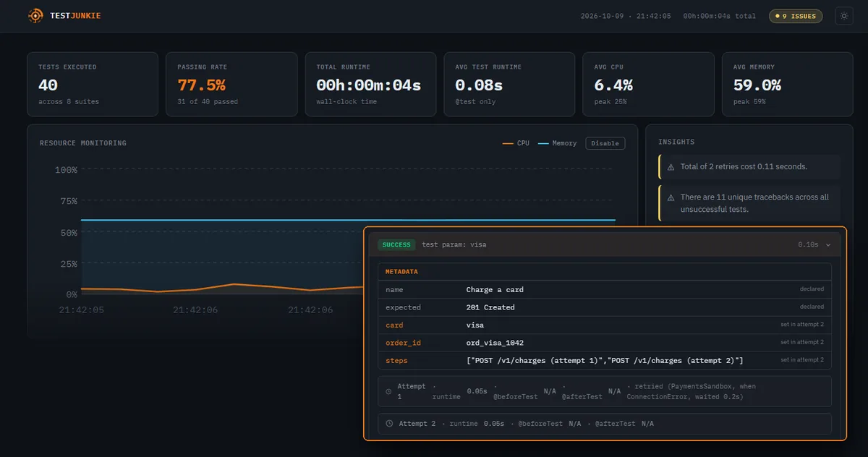This screenshot has width=868, height=457.
Task: Click the orange 'steps' metadata key
Action: 396,360
